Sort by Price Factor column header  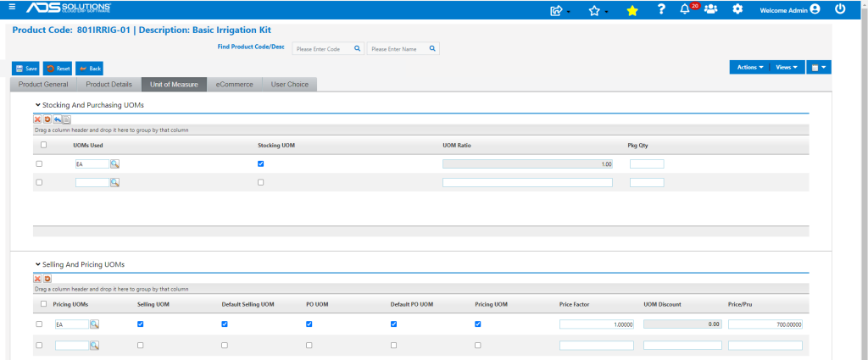(x=574, y=304)
